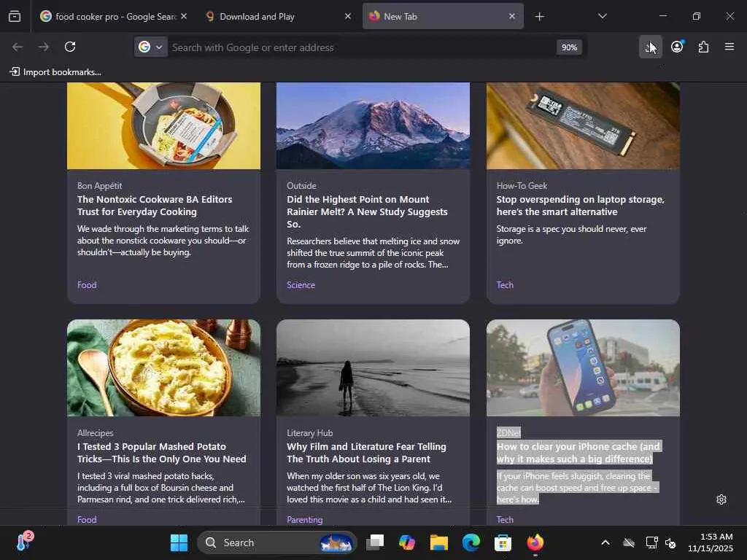This screenshot has width=747, height=560.
Task: Open the Mount Rainier Melt article
Action: pos(367,211)
